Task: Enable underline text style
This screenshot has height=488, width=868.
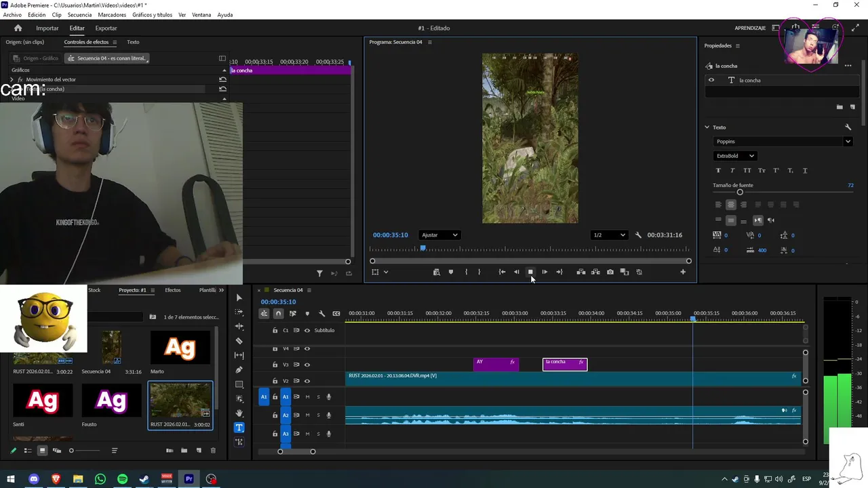Action: pyautogui.click(x=805, y=171)
